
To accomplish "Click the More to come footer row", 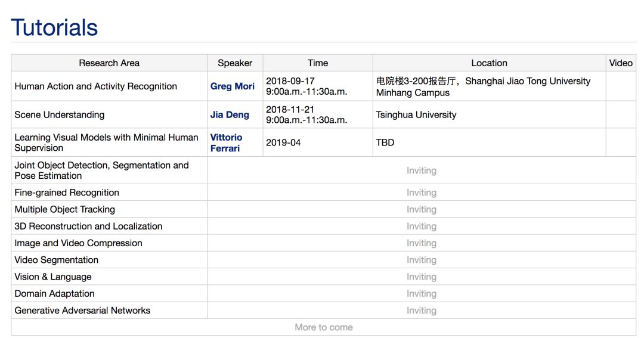I will pyautogui.click(x=323, y=327).
